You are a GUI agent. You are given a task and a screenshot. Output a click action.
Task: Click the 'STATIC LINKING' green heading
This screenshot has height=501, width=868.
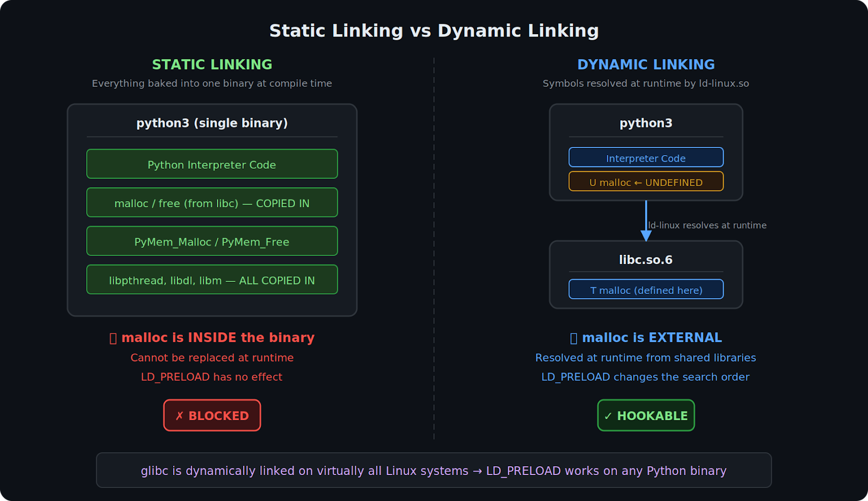point(212,65)
